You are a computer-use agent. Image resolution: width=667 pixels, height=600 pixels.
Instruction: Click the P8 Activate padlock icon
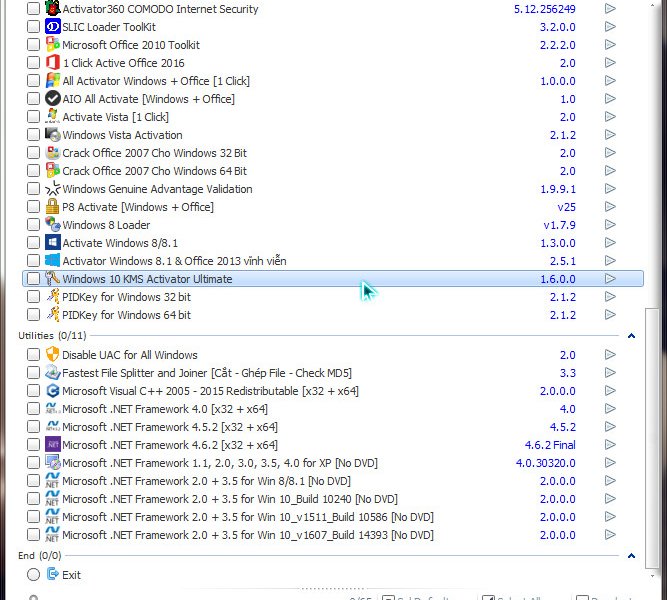[53, 207]
